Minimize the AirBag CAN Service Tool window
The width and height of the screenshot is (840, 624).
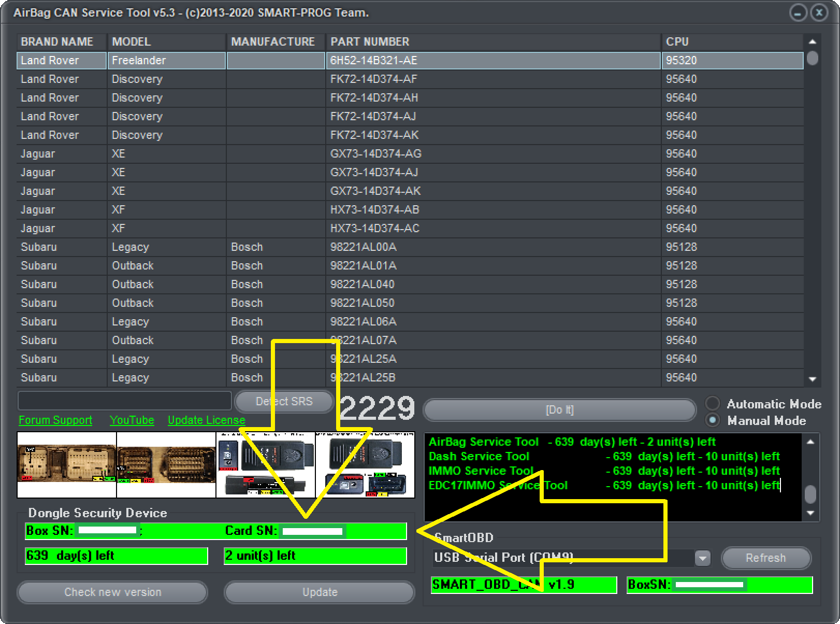point(798,12)
